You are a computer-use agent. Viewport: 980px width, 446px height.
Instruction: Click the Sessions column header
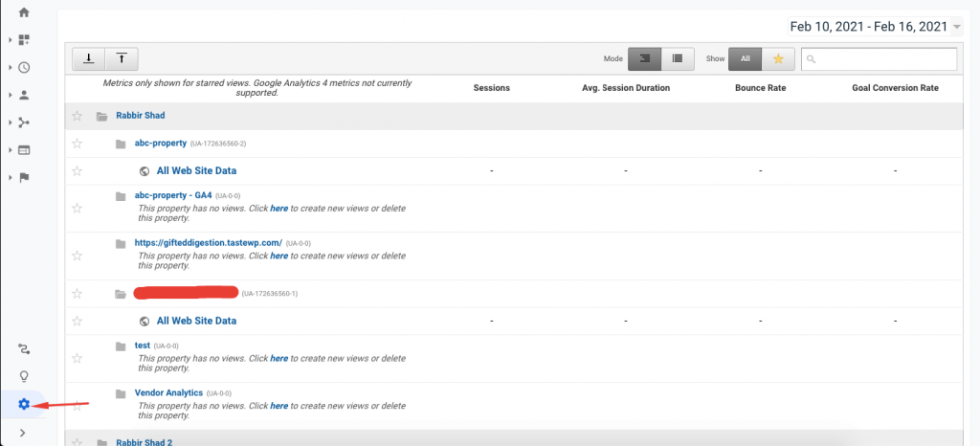[491, 88]
